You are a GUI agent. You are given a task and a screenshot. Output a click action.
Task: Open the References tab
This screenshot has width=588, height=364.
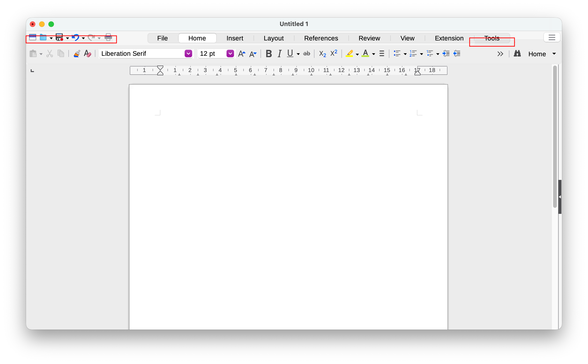point(321,38)
